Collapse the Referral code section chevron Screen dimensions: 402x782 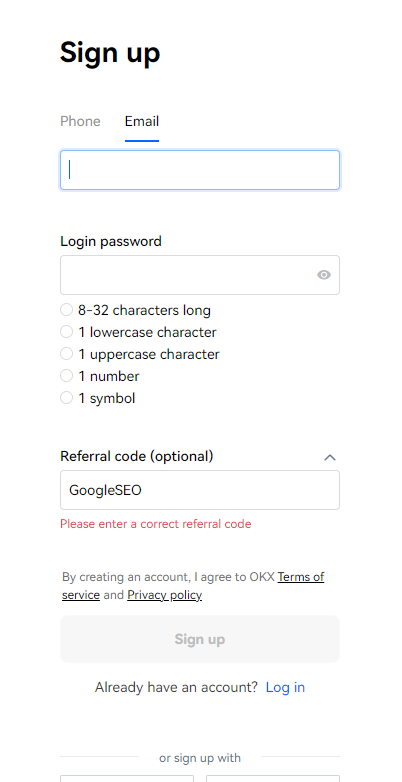(330, 457)
